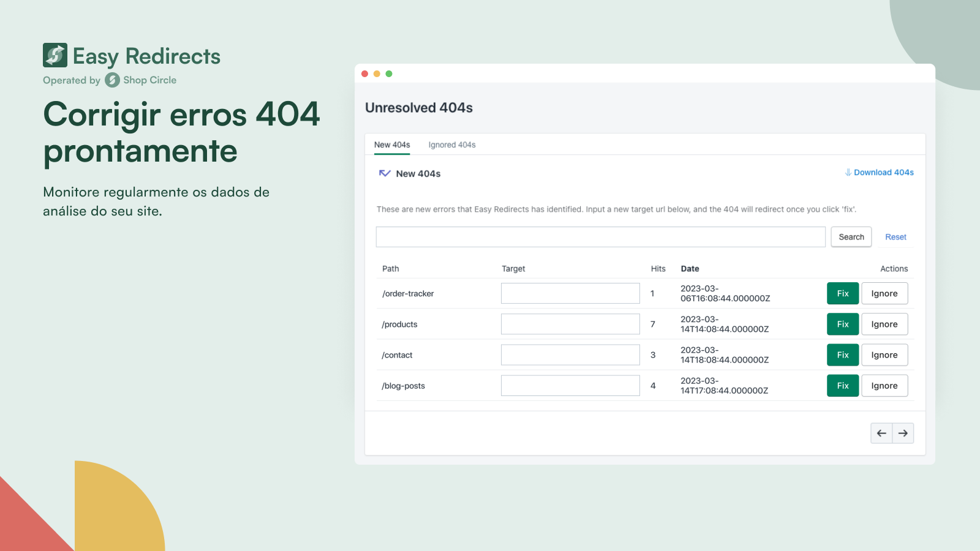Click the yellow window minimize dot
Screen dimensions: 980x551
tap(377, 73)
